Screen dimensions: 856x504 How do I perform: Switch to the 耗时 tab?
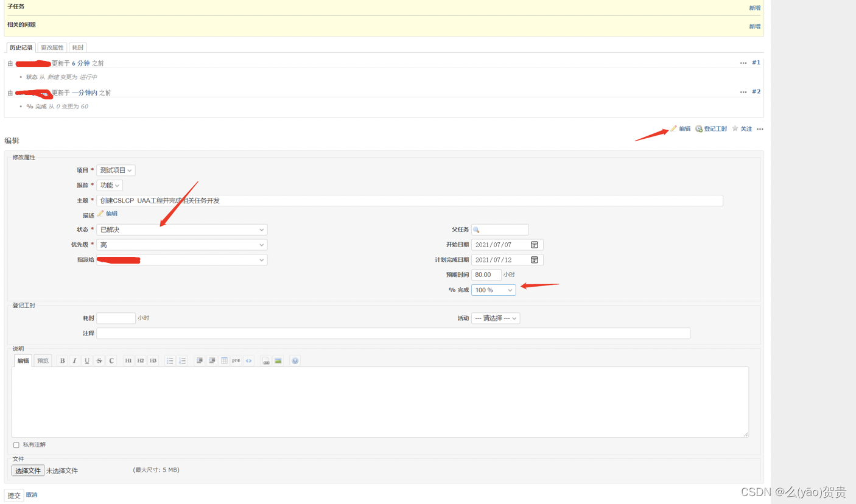point(77,47)
